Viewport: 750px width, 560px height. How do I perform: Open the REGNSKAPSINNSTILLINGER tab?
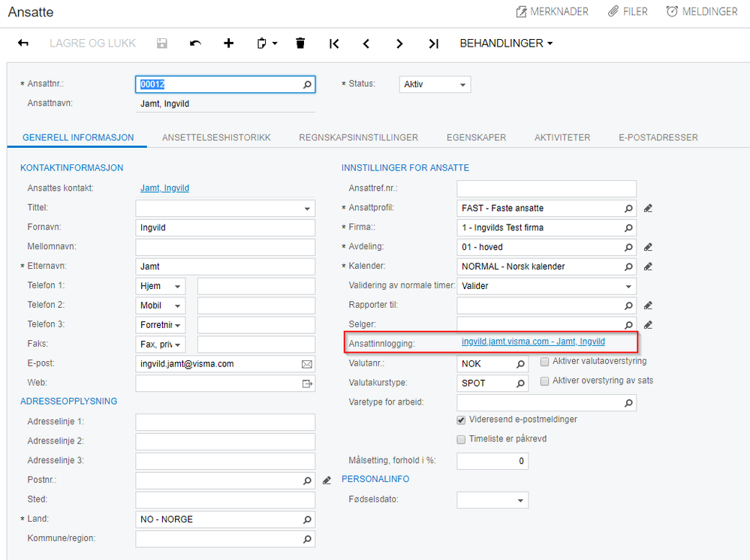click(359, 137)
